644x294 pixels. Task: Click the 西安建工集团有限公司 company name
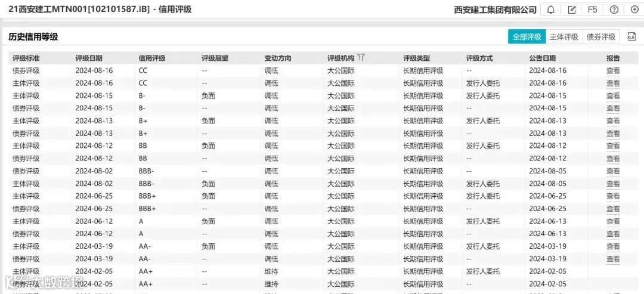(x=496, y=10)
